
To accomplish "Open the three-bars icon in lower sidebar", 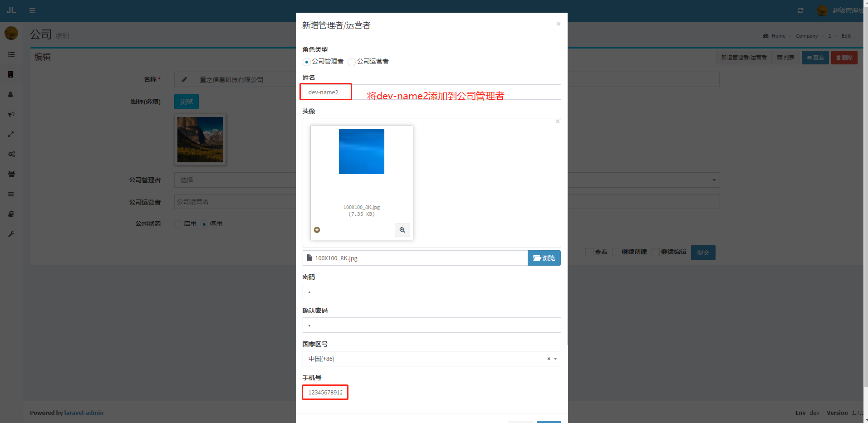I will pyautogui.click(x=11, y=194).
